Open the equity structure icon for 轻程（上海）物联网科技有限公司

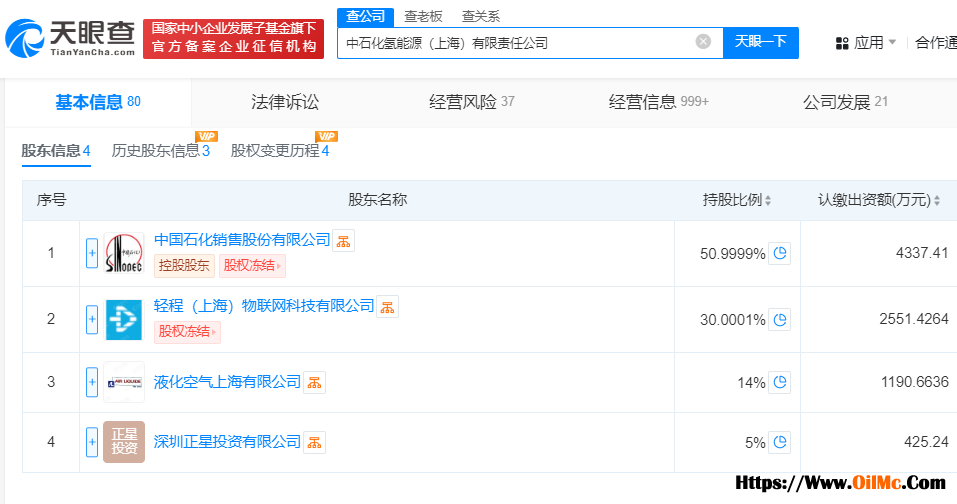point(388,307)
